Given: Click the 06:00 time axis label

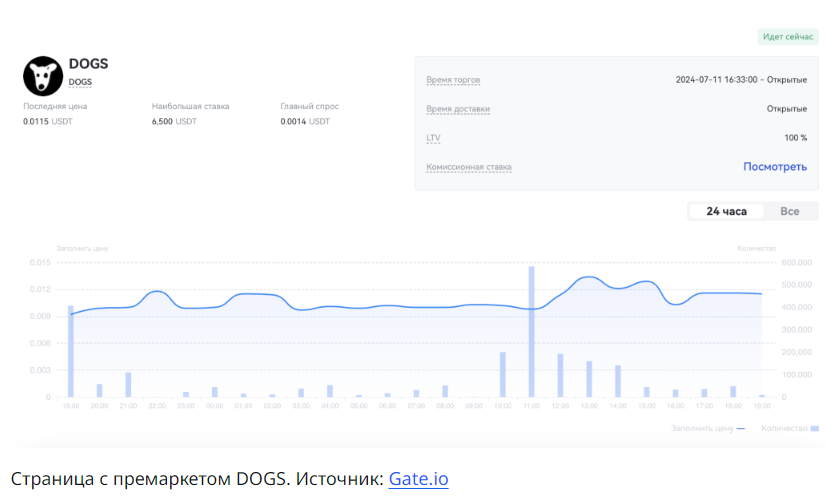Looking at the screenshot, I should pyautogui.click(x=387, y=406).
